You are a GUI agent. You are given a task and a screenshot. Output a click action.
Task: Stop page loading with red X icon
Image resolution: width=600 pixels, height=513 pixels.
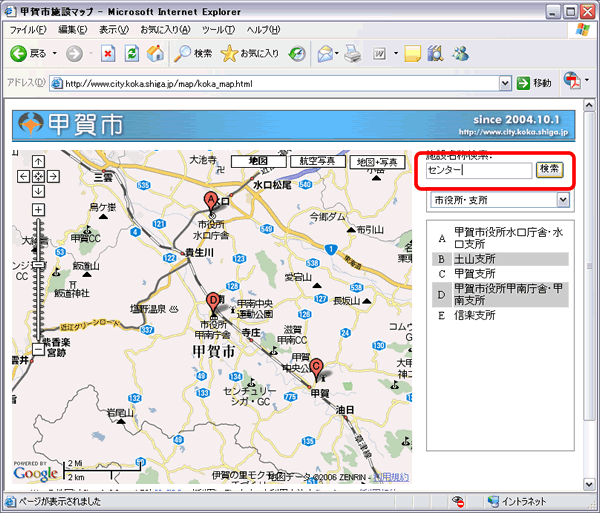point(108,54)
